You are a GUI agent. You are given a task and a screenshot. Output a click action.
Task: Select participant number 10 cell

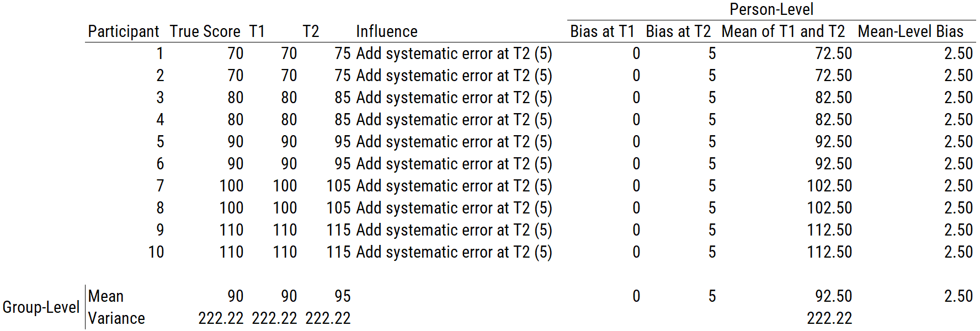[x=156, y=252]
